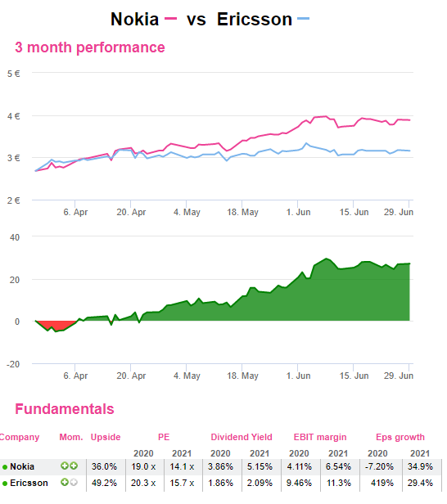Click the pink Nokia legend line marker

pos(170,19)
